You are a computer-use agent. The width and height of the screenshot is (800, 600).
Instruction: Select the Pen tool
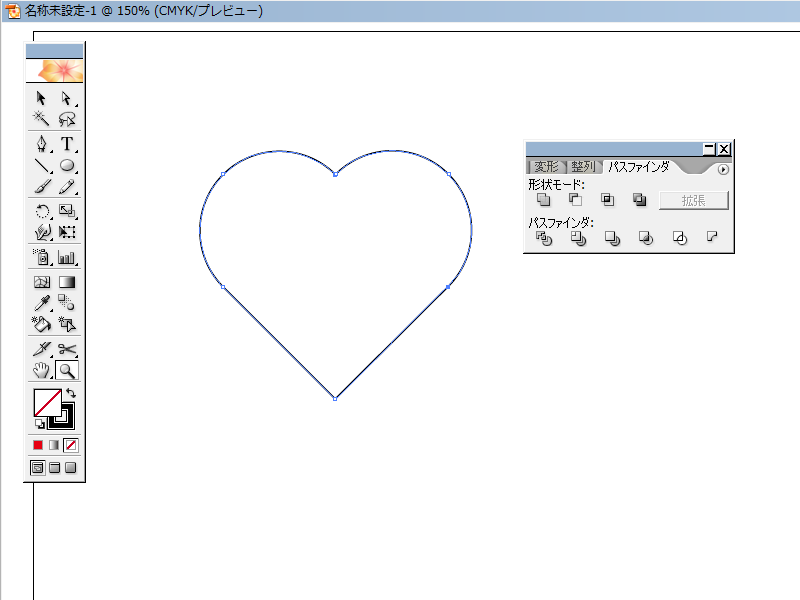[x=41, y=141]
